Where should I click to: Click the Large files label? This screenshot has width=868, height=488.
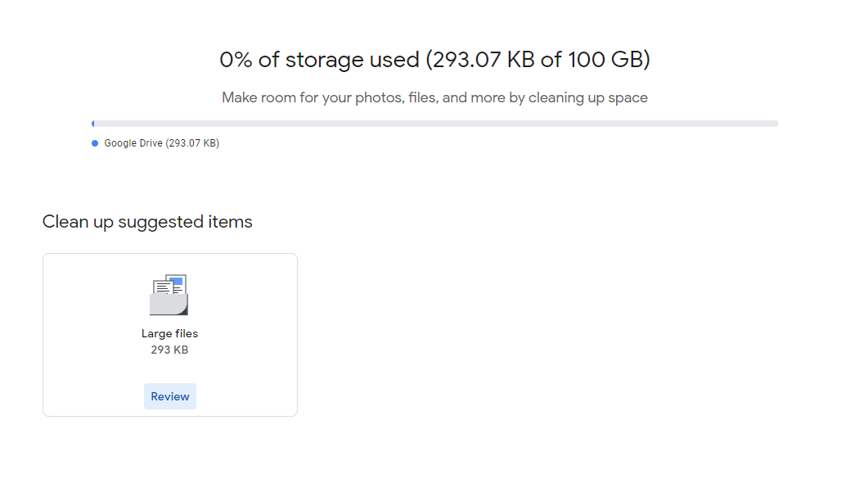click(x=169, y=333)
